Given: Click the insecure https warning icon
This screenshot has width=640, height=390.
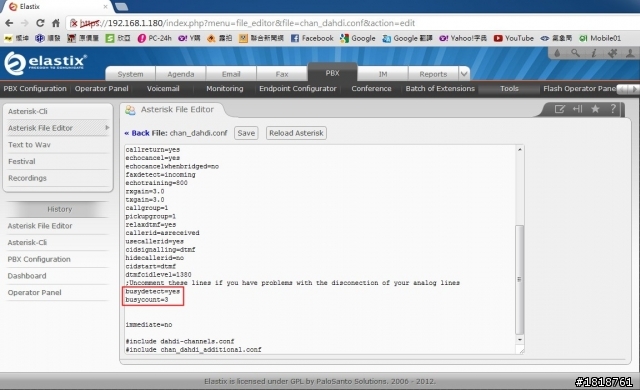Looking at the screenshot, I should (74, 23).
